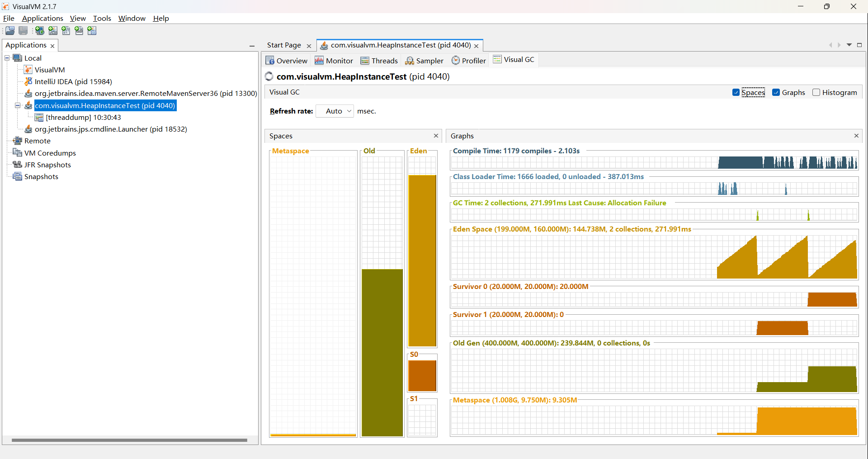Click the Add application snapshot toolbar icon

point(92,31)
